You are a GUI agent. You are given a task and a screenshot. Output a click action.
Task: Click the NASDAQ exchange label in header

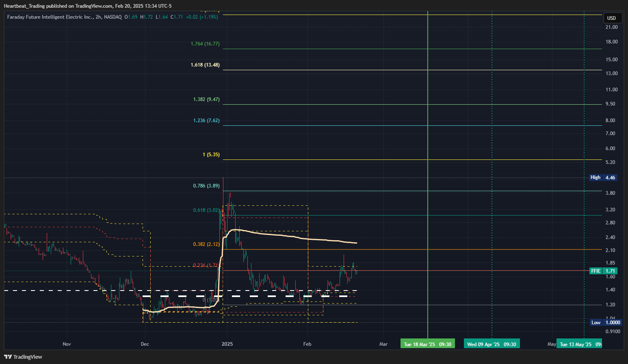[113, 17]
